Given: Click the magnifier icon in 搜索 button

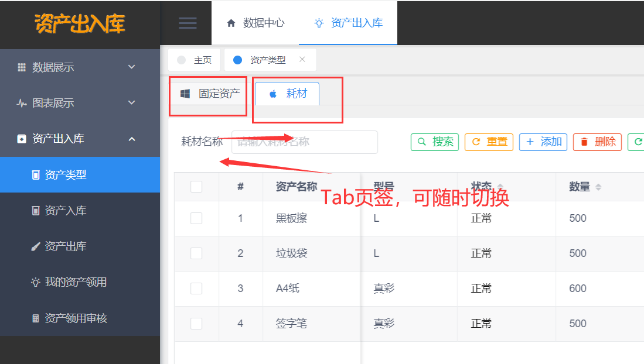Looking at the screenshot, I should (422, 142).
